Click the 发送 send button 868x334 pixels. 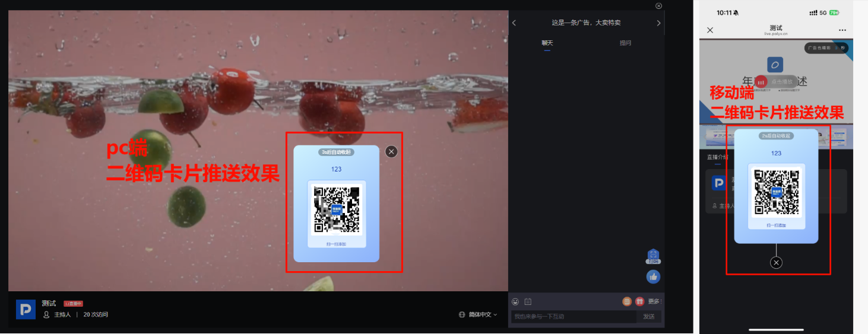click(649, 317)
